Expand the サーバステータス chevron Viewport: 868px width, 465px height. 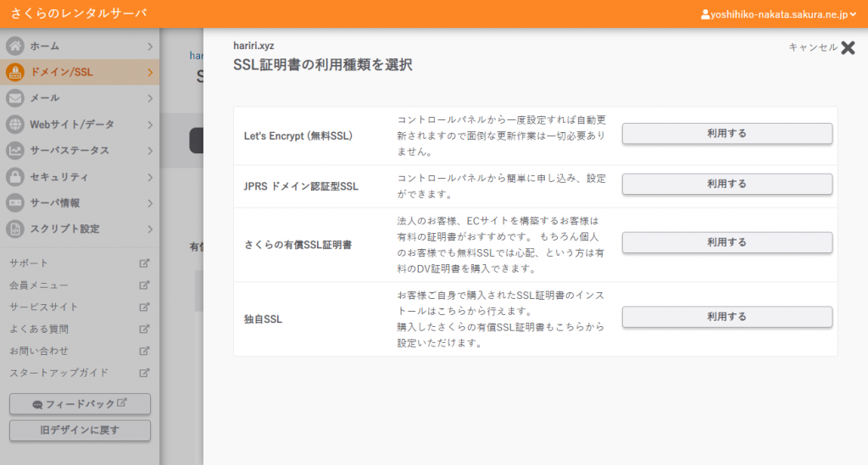(x=150, y=151)
